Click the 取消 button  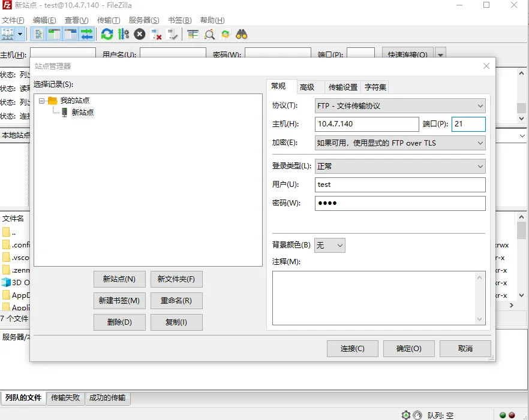click(x=465, y=349)
